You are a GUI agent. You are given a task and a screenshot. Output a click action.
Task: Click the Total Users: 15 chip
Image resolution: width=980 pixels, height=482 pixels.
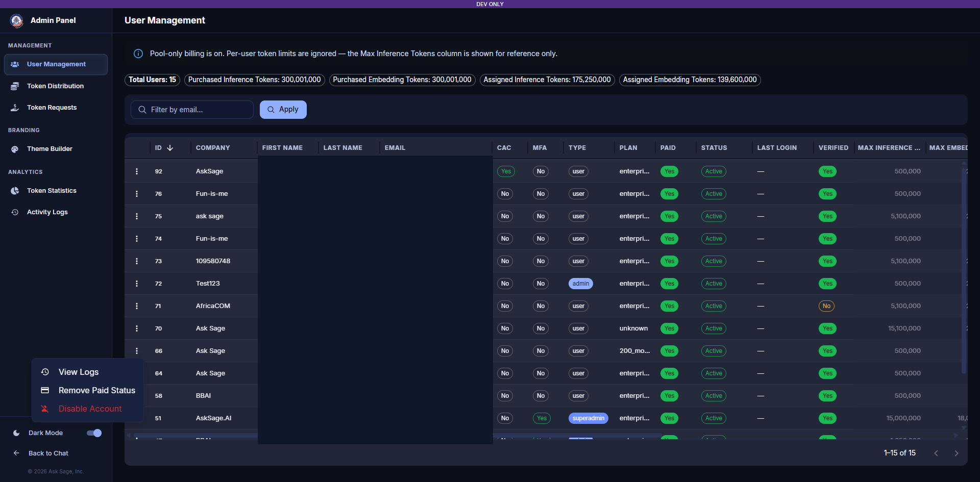[x=152, y=80]
